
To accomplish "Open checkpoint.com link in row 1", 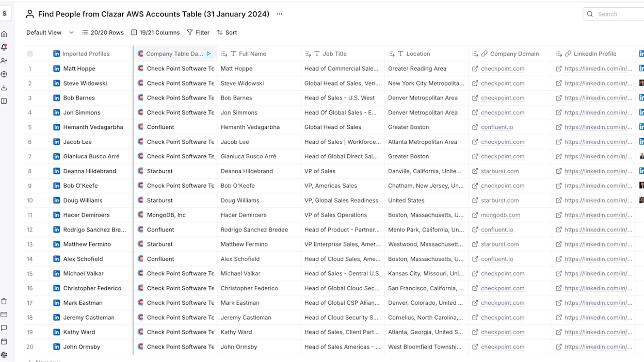I will click(x=503, y=69).
